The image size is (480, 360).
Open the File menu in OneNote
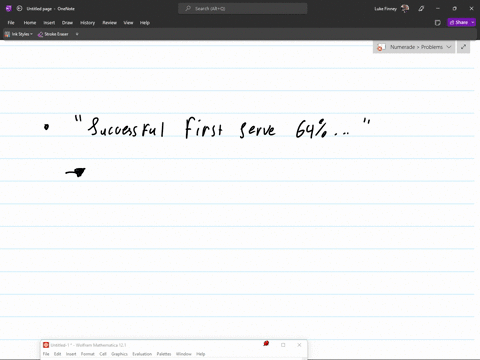point(11,23)
